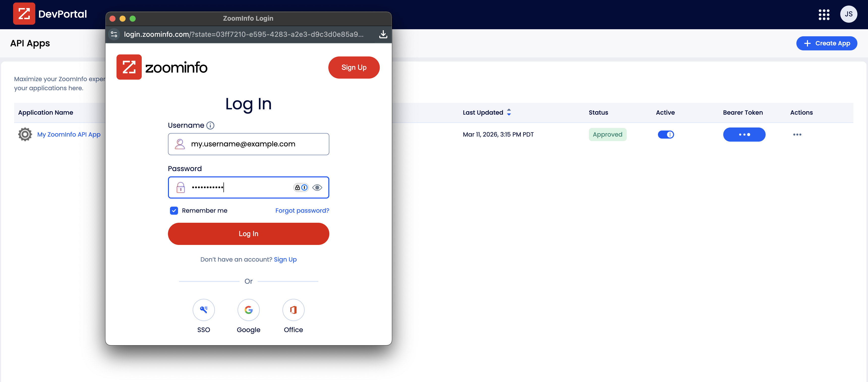Reveal the Bearer Token dots button
This screenshot has width=868, height=382.
[x=744, y=135]
